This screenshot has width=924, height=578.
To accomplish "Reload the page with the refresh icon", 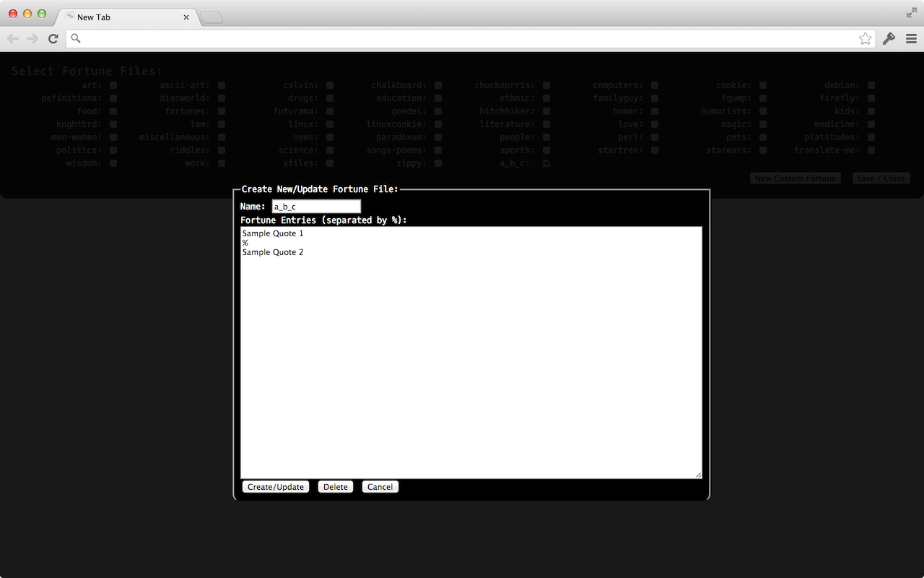I will (53, 39).
